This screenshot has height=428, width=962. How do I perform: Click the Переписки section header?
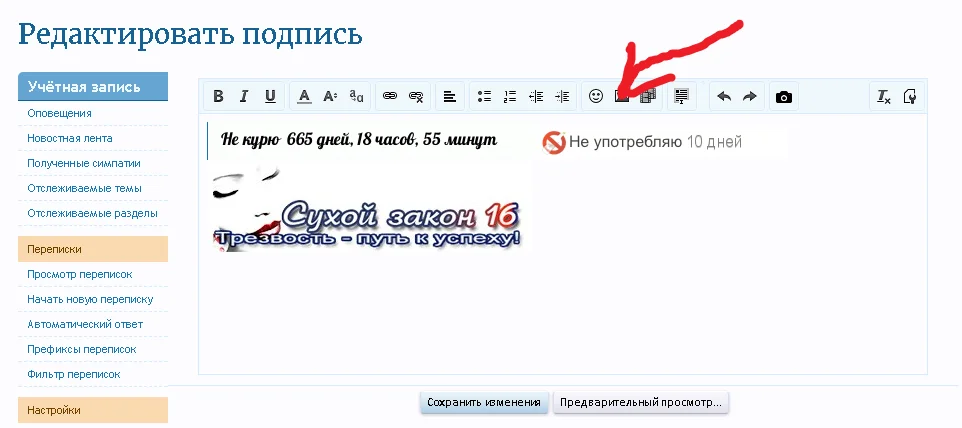pos(93,250)
